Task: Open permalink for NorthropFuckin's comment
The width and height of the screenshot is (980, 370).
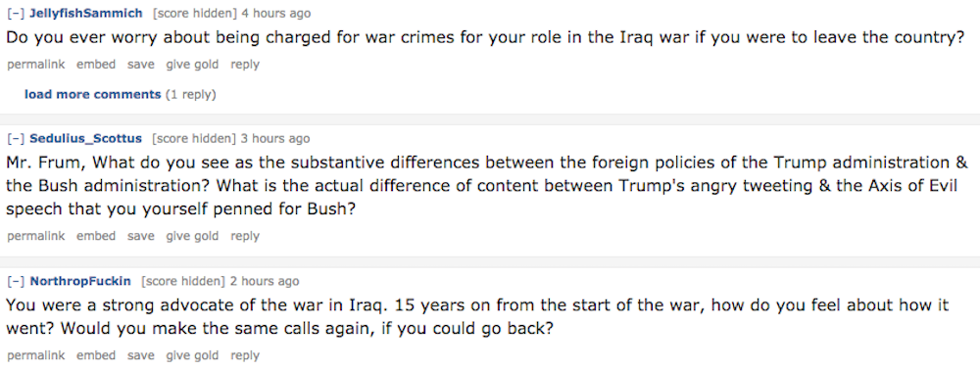Action: 35,355
